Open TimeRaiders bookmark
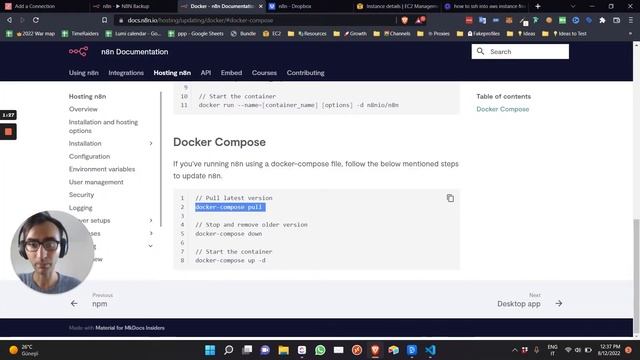640x360 pixels. (x=81, y=33)
